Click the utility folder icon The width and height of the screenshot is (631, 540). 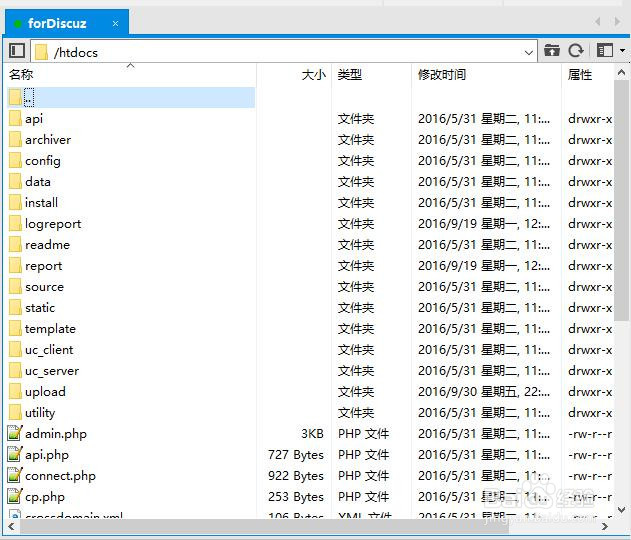click(x=15, y=412)
